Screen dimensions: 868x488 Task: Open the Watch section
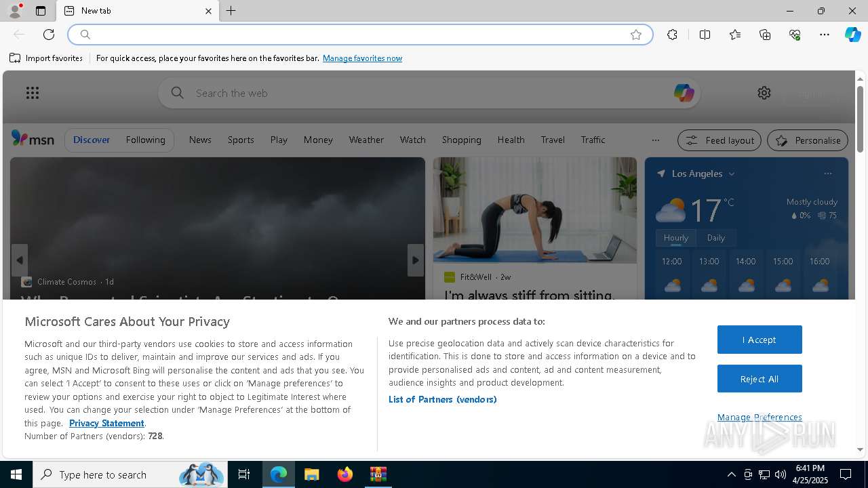click(413, 140)
